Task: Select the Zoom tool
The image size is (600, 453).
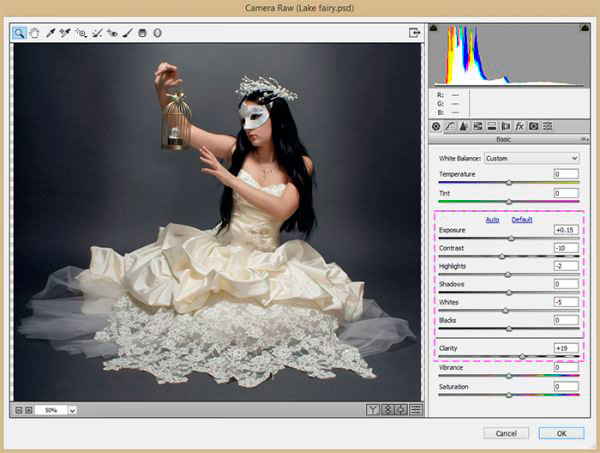Action: coord(19,33)
